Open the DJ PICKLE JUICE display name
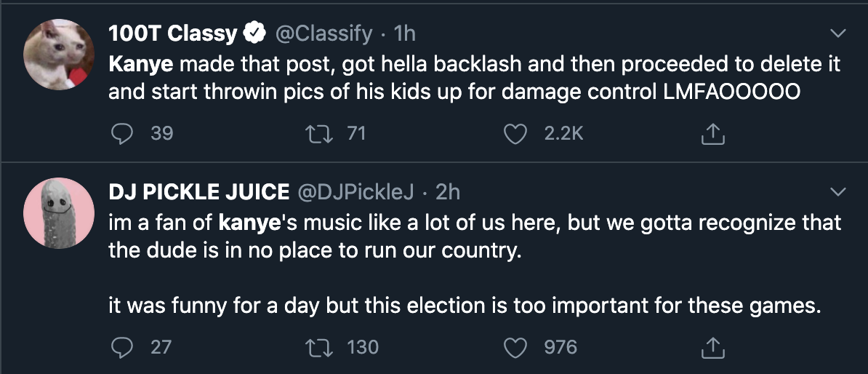 pyautogui.click(x=198, y=192)
